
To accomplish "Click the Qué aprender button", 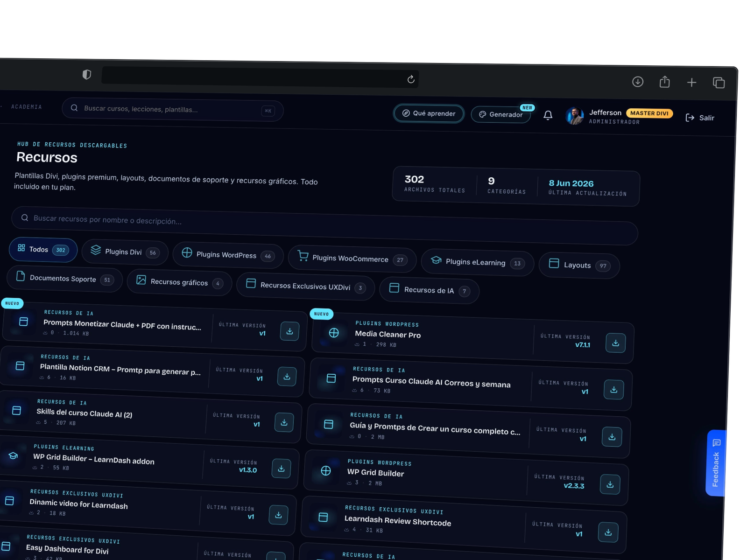I will tap(429, 113).
